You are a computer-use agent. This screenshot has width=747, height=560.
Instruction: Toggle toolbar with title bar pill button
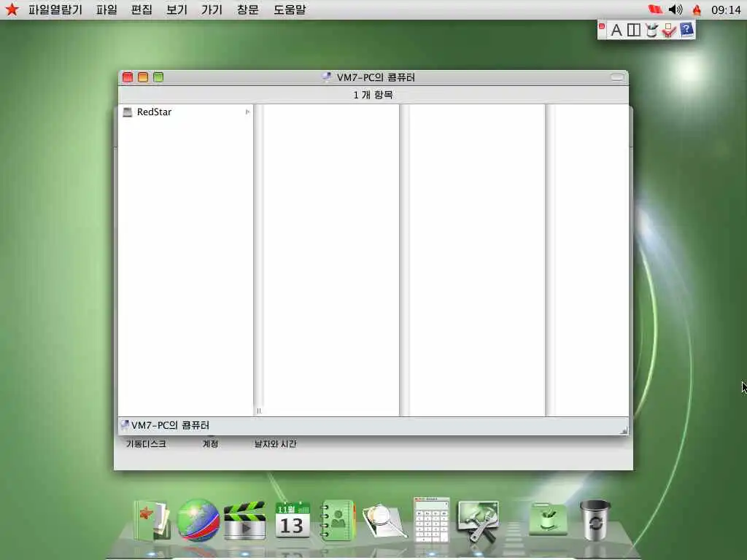click(x=617, y=77)
